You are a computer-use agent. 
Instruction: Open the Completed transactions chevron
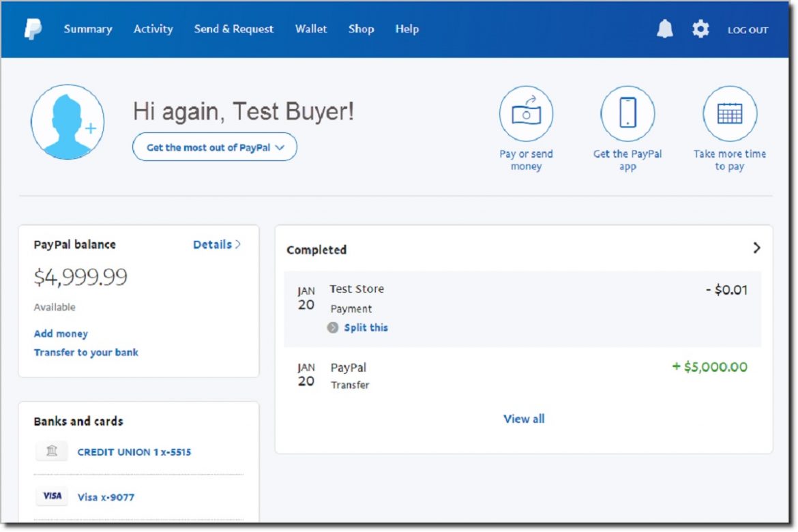point(756,248)
